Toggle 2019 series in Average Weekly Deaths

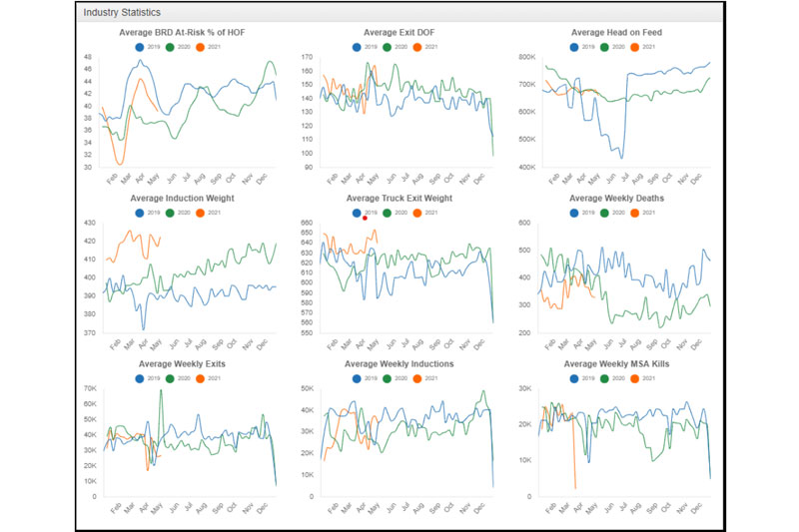582,213
